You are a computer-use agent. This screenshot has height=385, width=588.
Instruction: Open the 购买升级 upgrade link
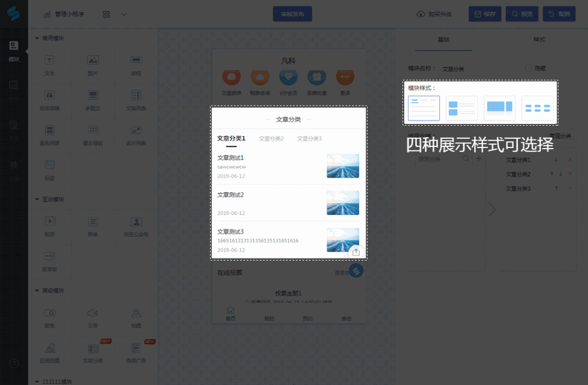(x=434, y=14)
